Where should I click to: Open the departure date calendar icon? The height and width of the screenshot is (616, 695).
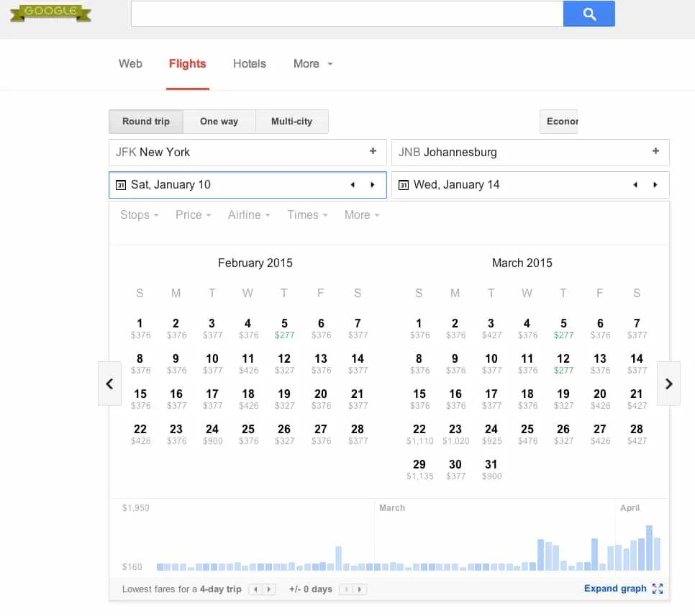tap(122, 185)
